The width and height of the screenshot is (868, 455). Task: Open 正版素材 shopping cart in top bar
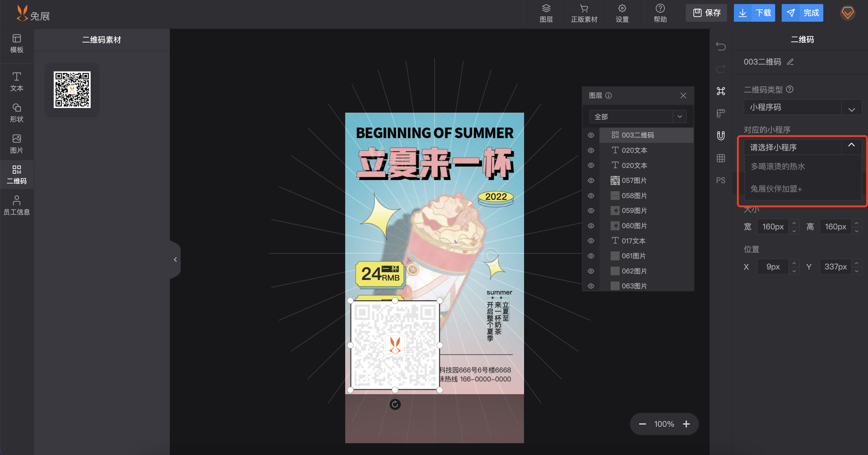tap(584, 13)
